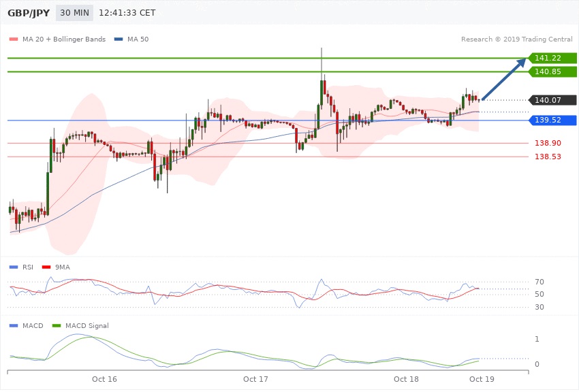Click the RSI blue legend marker

pos(14,267)
